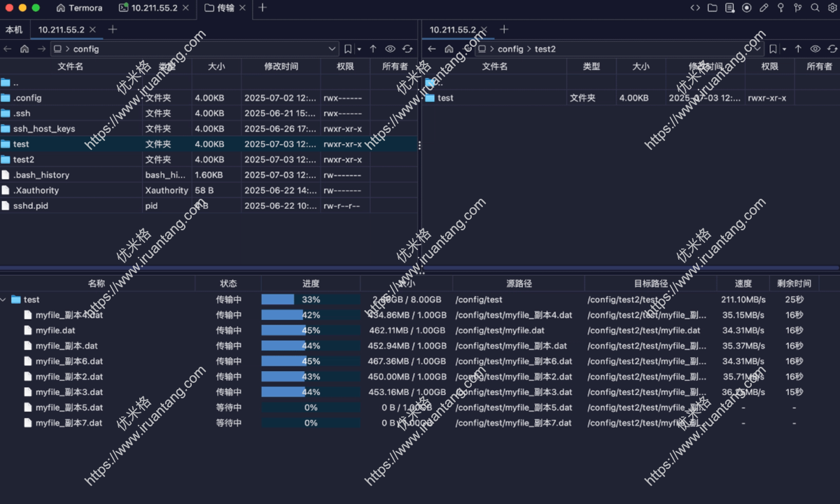Open the settings gear icon

832,8
